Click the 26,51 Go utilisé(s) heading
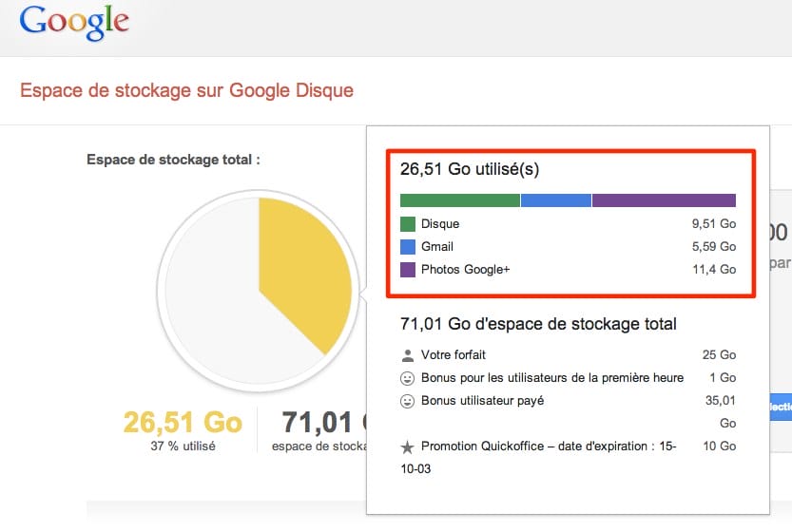Image resolution: width=792 pixels, height=532 pixels. [470, 169]
